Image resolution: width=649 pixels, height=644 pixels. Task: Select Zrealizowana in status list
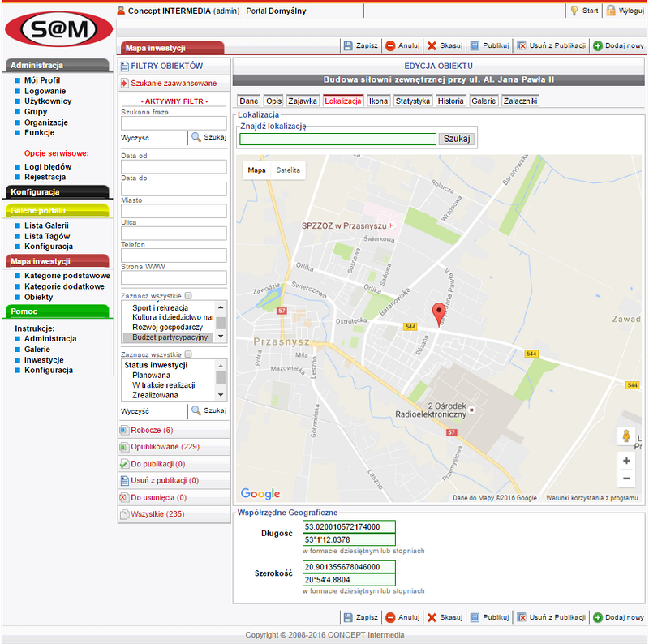click(x=155, y=395)
